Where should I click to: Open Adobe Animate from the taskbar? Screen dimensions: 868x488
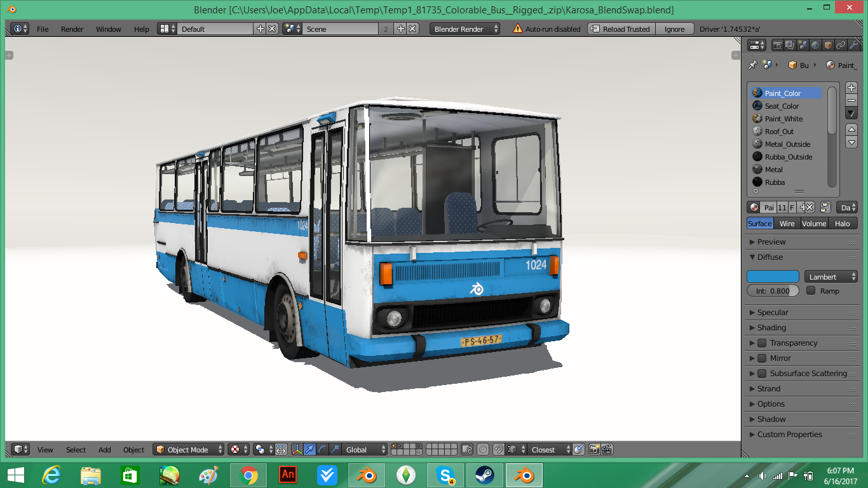click(x=288, y=475)
